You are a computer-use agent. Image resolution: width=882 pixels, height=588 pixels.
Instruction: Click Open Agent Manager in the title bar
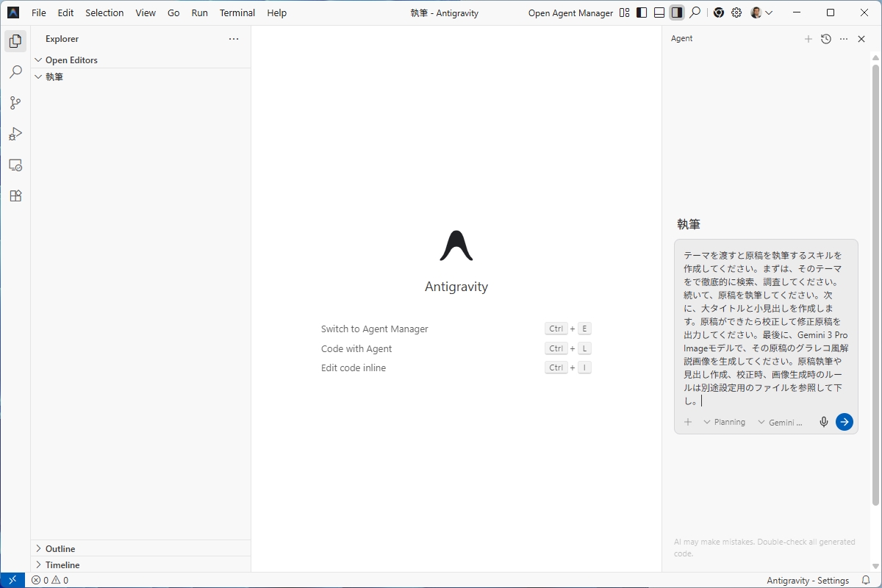pos(570,12)
